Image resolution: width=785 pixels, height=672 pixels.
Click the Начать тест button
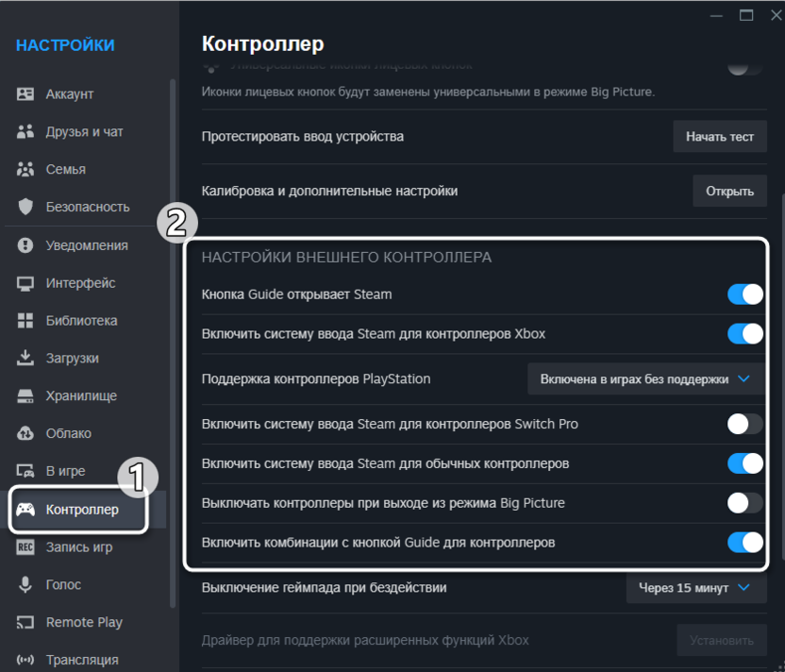coord(719,137)
